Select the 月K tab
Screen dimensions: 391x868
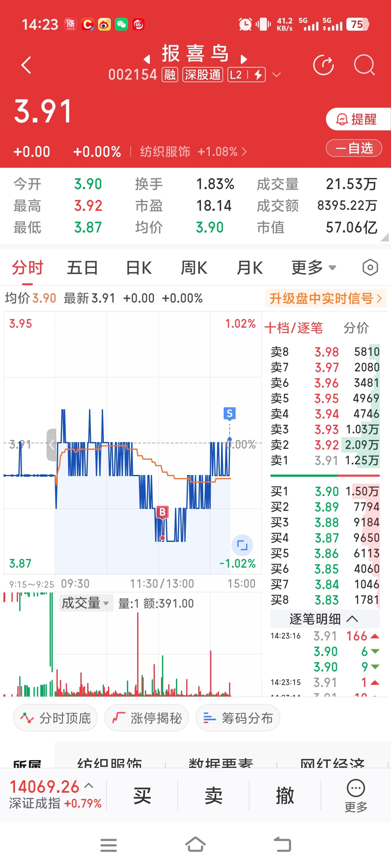point(249,268)
